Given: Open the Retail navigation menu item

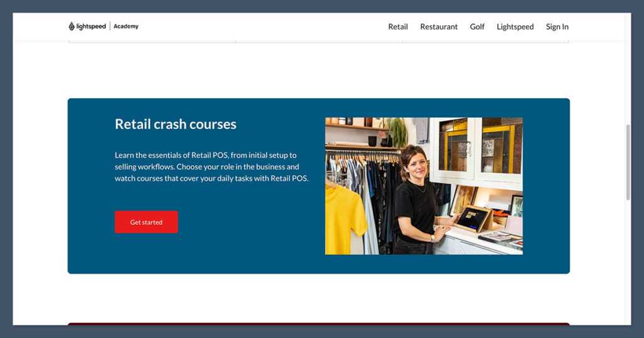Looking at the screenshot, I should (x=397, y=26).
